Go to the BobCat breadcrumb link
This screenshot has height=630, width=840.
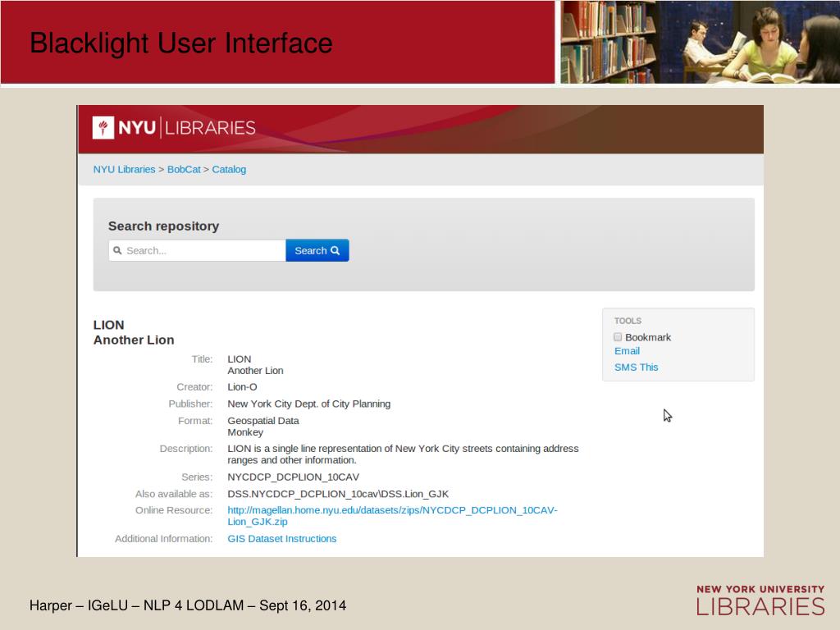tap(184, 169)
